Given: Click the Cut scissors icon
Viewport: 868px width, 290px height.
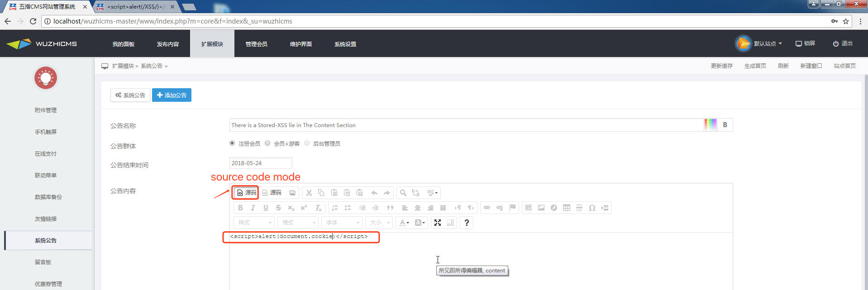Looking at the screenshot, I should [x=309, y=193].
